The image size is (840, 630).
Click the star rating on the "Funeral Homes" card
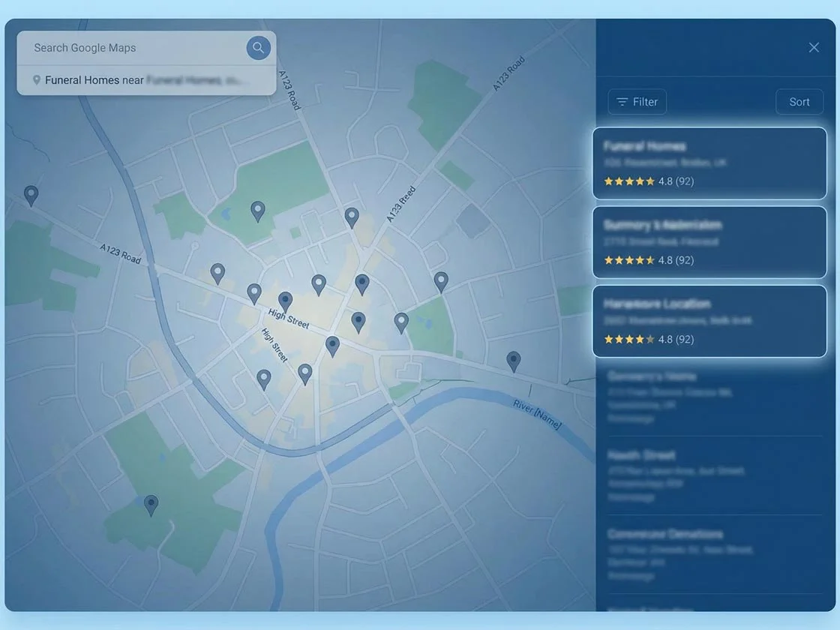click(629, 181)
